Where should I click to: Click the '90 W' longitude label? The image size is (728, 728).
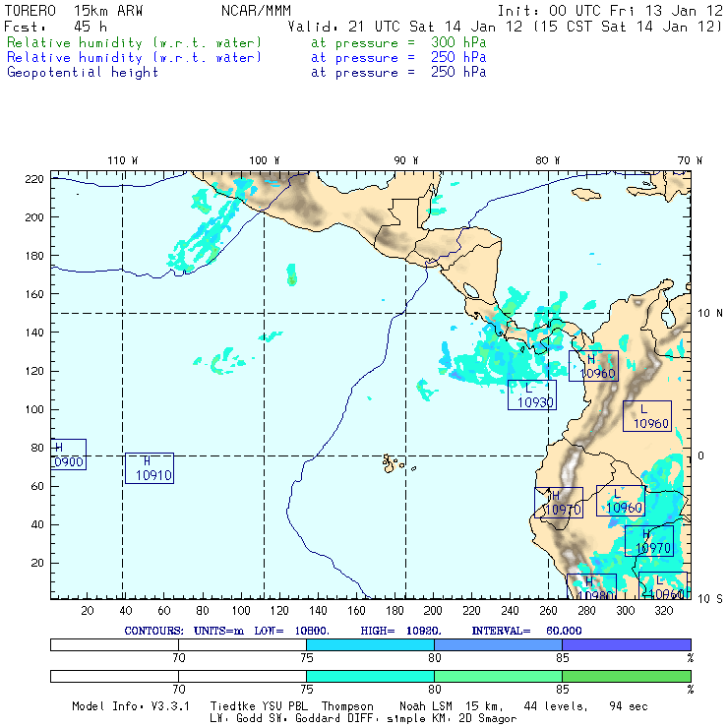[405, 160]
